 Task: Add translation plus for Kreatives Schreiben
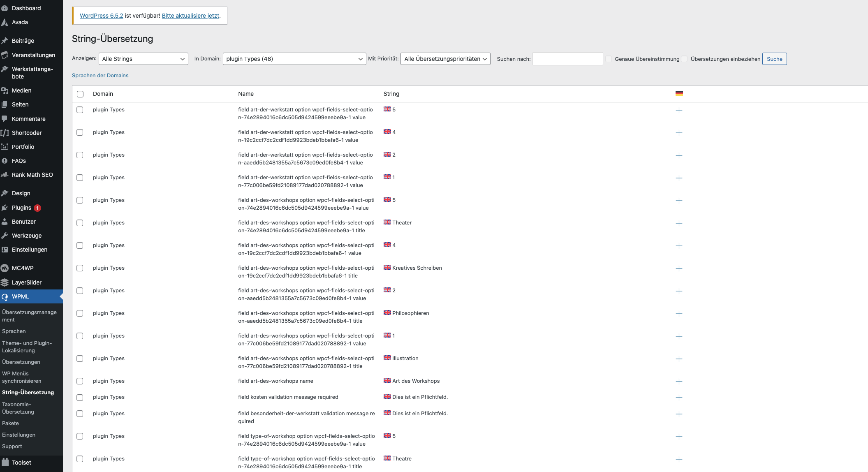coord(679,268)
